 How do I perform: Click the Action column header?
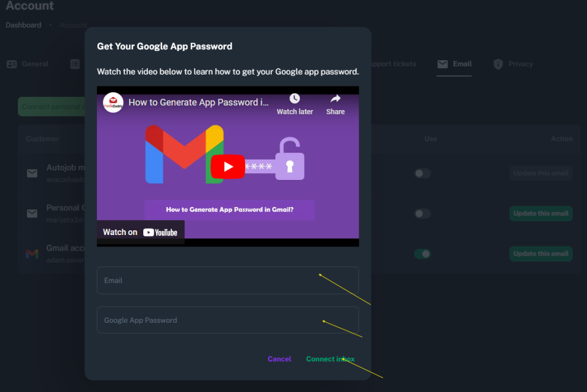pos(562,139)
